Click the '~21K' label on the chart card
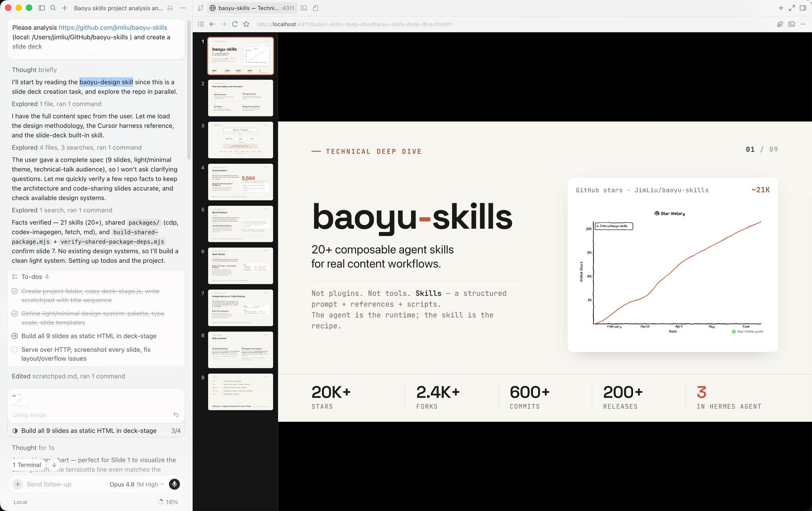 pyautogui.click(x=760, y=190)
